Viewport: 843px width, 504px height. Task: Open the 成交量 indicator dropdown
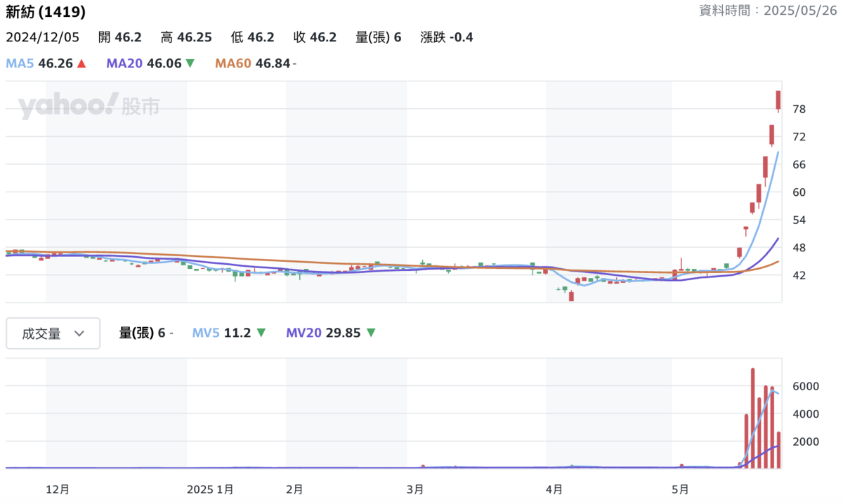[x=53, y=333]
